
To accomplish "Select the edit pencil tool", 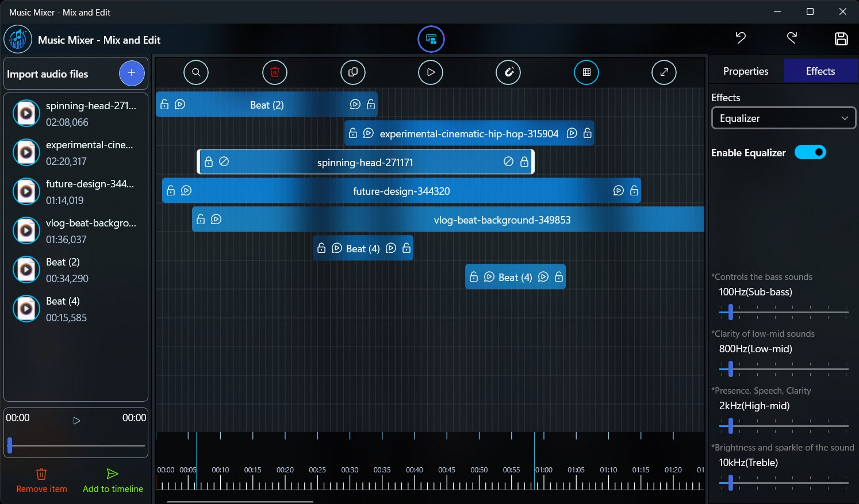I will (x=508, y=72).
